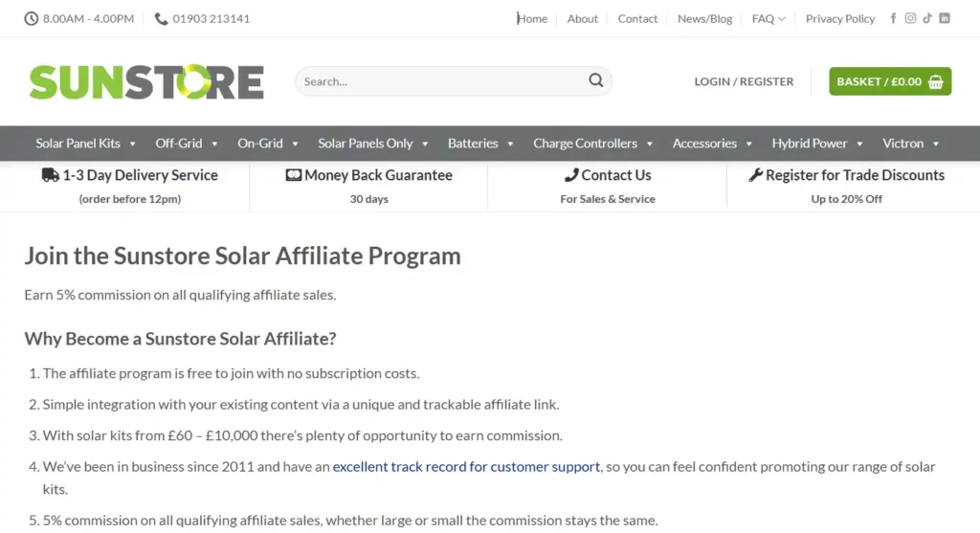Click the Sunstore logo
The image size is (980, 533).
click(146, 81)
